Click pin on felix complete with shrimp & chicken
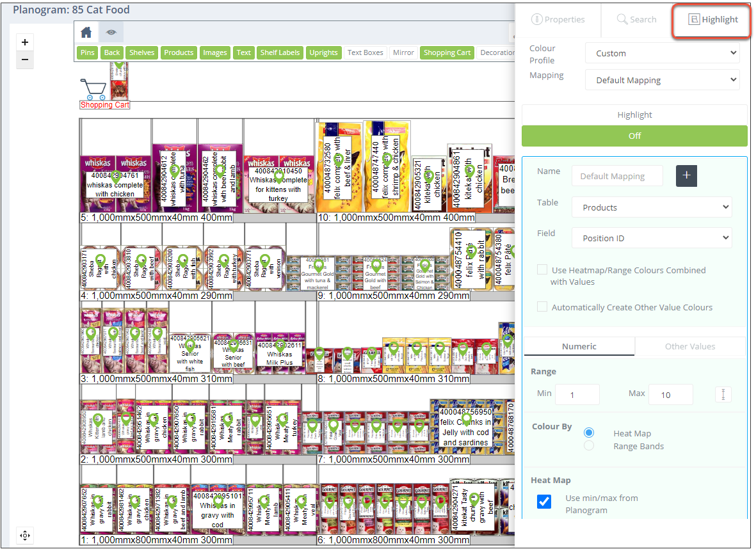 tap(387, 159)
